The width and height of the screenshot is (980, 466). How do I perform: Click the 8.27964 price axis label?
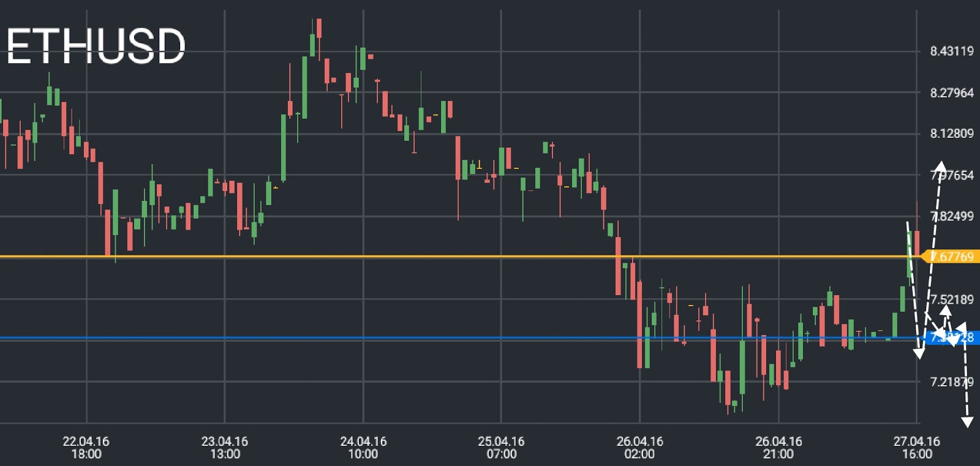pos(952,93)
